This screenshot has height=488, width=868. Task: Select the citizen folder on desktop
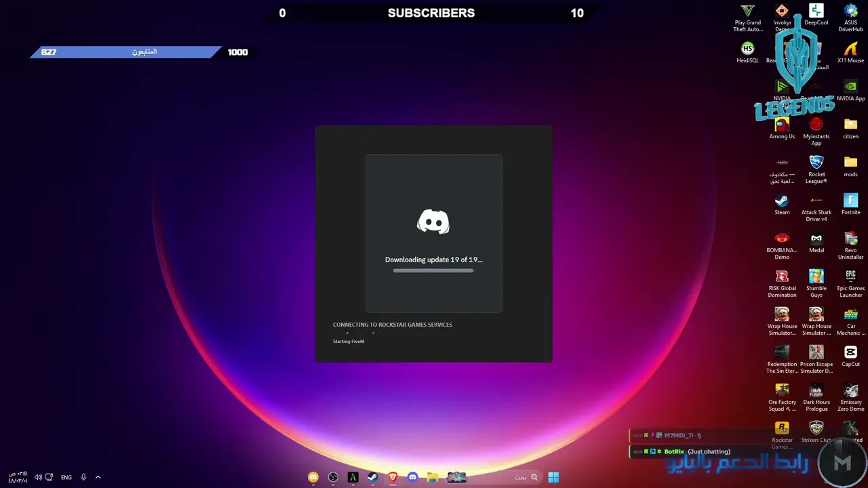pos(850,129)
